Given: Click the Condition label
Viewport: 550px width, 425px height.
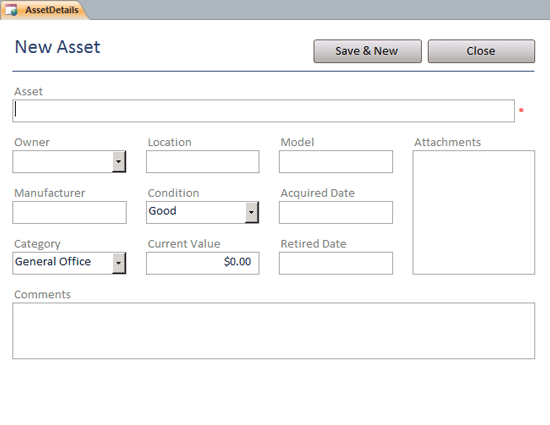Looking at the screenshot, I should pos(173,193).
